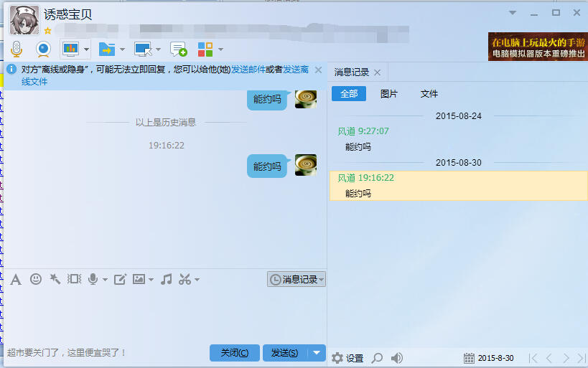Open the apps grid icon

(205, 49)
